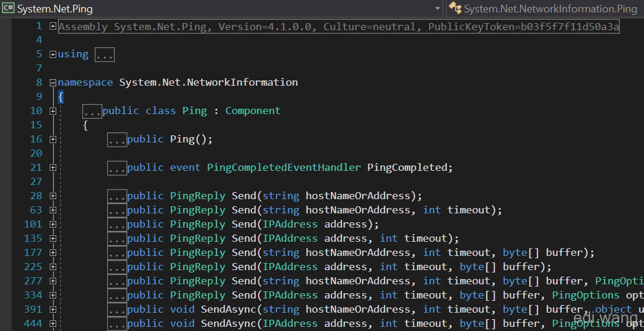The height and width of the screenshot is (331, 644).
Task: Expand outlining on line 391 SendAsync
Action: pyautogui.click(x=53, y=309)
